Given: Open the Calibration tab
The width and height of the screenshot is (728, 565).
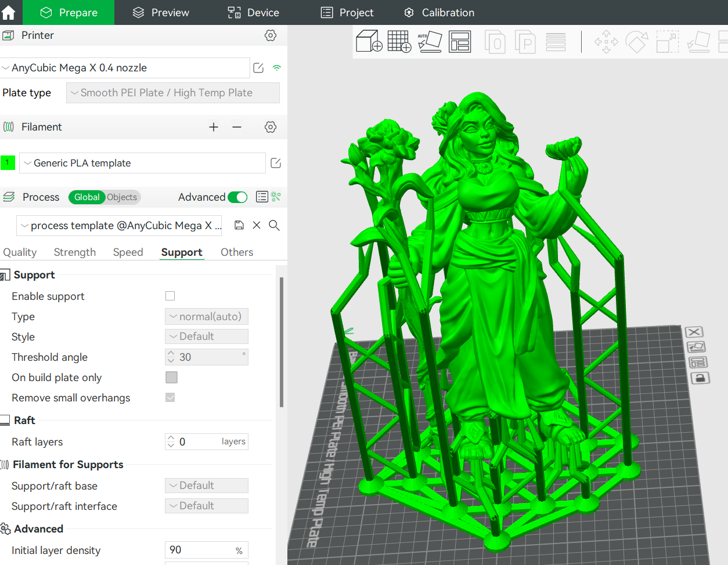Looking at the screenshot, I should (439, 12).
